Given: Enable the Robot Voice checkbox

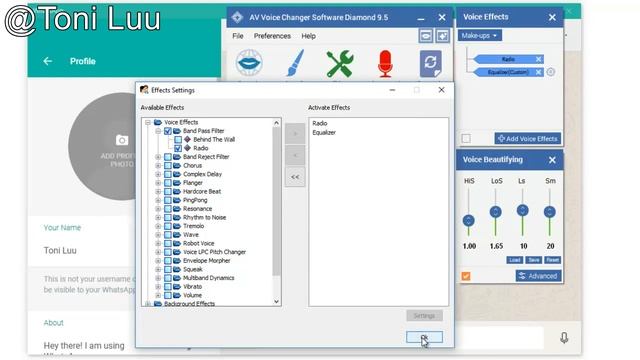Looking at the screenshot, I should point(168,244).
